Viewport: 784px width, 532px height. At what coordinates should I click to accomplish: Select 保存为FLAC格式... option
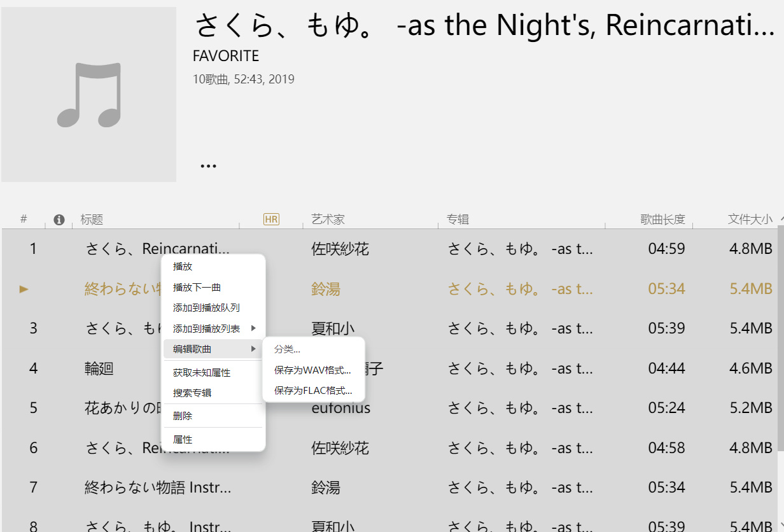click(313, 391)
